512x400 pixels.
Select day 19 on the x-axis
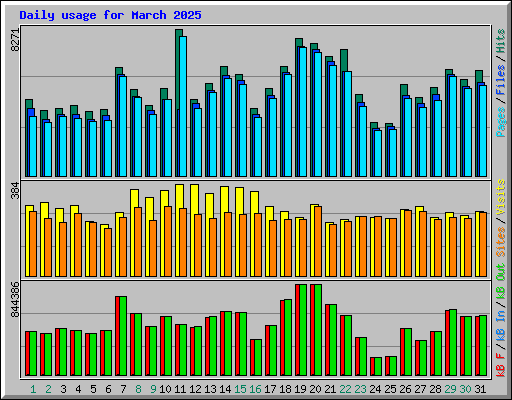(x=300, y=389)
